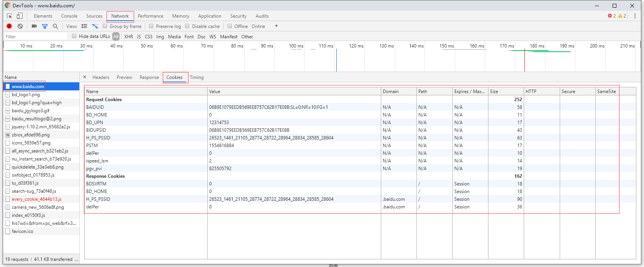Open the Performance tab
This screenshot has width=644, height=267.
click(151, 16)
